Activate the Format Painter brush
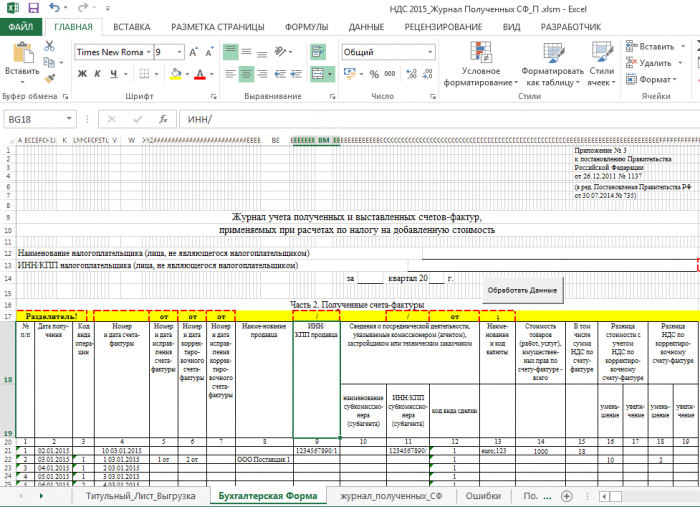The height and width of the screenshot is (507, 700). coord(50,79)
